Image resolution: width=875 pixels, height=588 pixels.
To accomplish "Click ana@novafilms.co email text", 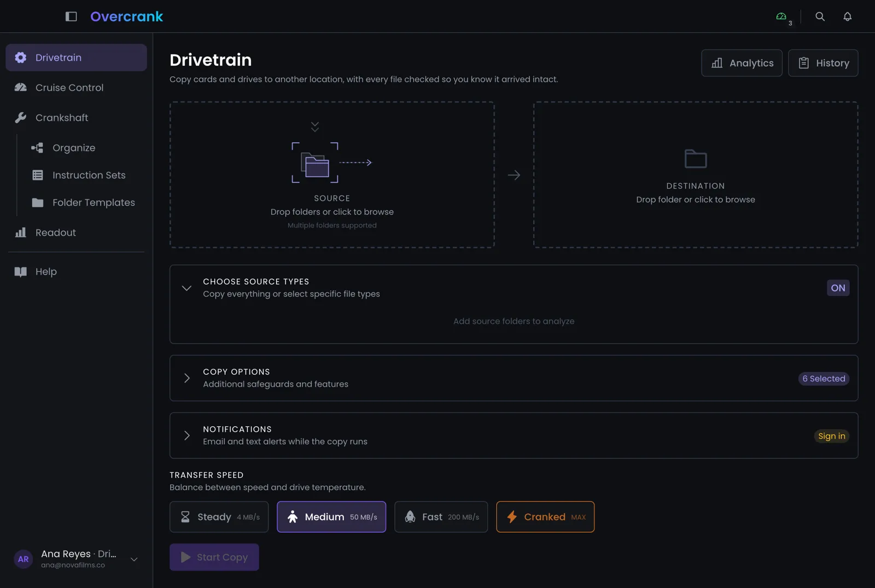I will pos(73,565).
